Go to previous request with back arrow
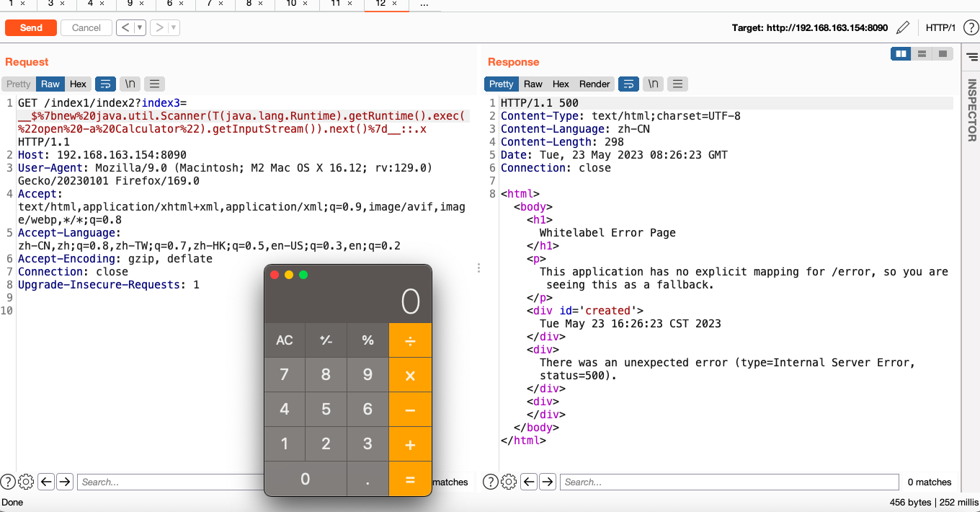 point(125,27)
